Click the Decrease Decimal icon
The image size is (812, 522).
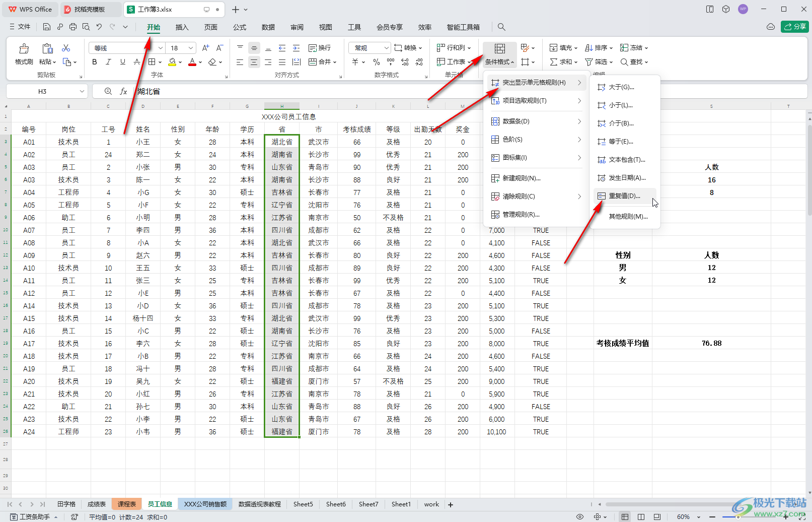pyautogui.click(x=419, y=62)
